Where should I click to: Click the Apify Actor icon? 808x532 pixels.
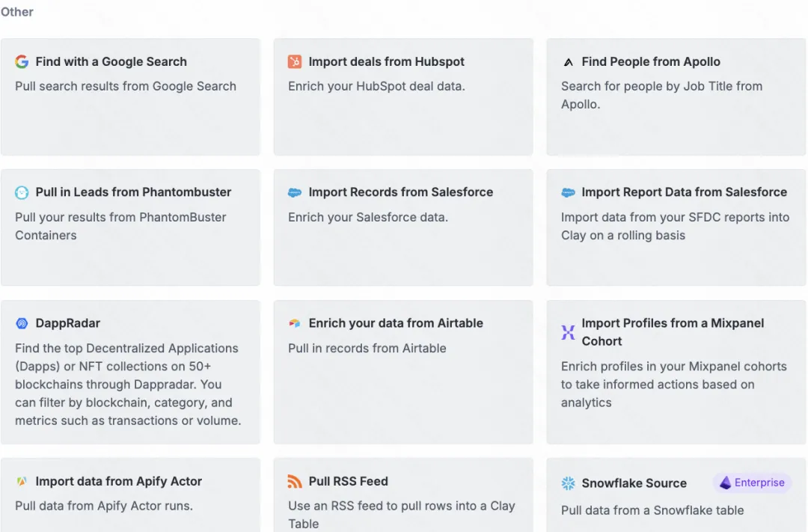click(22, 481)
